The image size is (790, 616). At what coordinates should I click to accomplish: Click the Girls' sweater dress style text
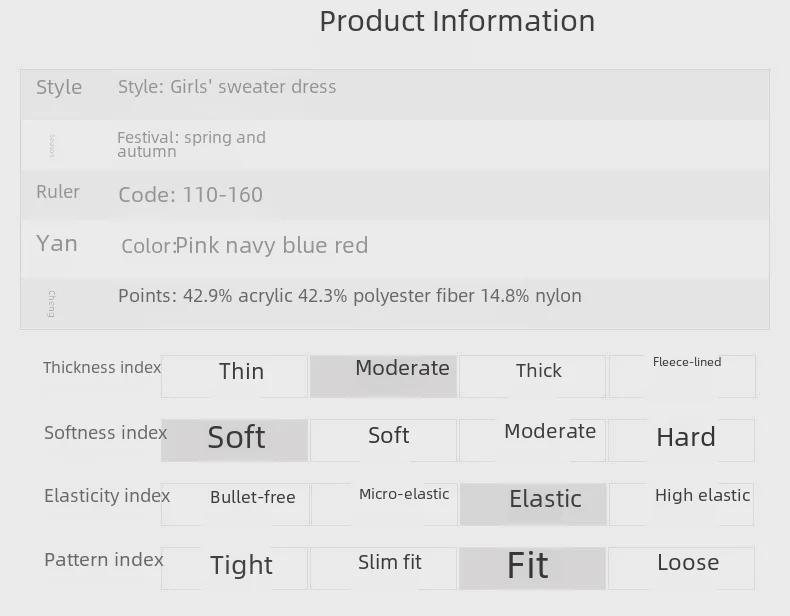pos(227,87)
